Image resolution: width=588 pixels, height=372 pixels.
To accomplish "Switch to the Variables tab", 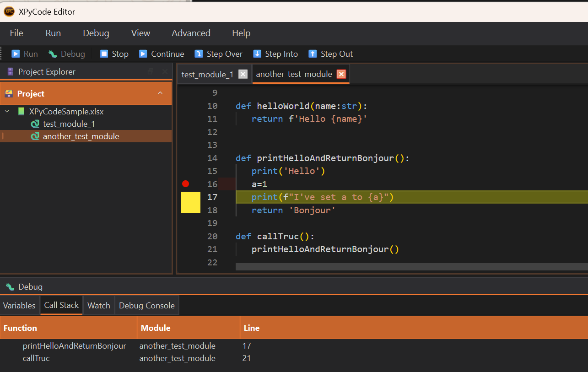I will click(x=19, y=306).
